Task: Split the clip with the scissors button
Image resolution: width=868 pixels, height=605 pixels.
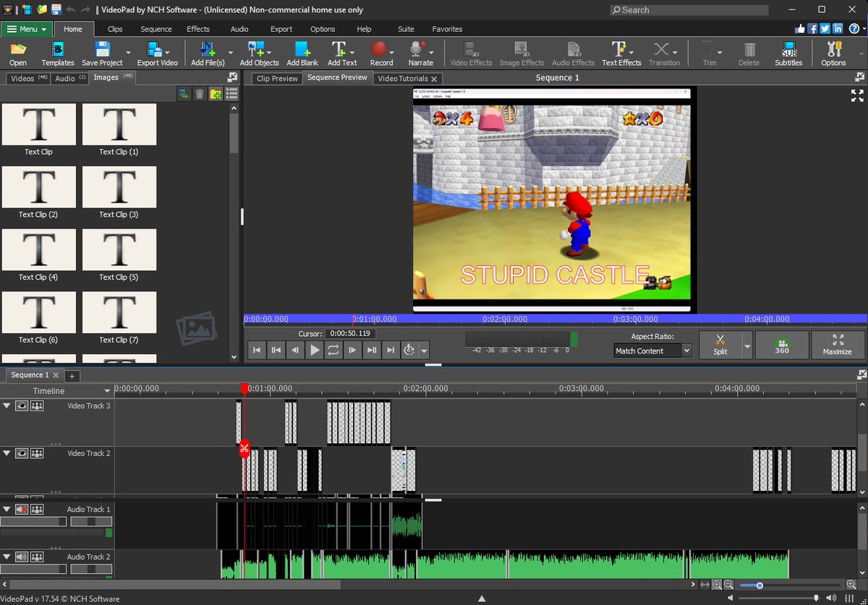Action: [x=720, y=345]
